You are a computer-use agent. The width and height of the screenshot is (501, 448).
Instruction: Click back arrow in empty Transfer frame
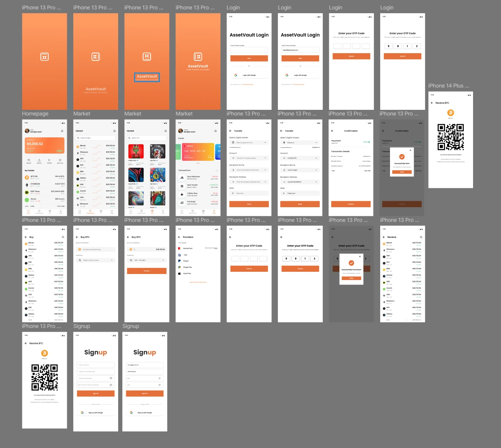pyautogui.click(x=230, y=131)
